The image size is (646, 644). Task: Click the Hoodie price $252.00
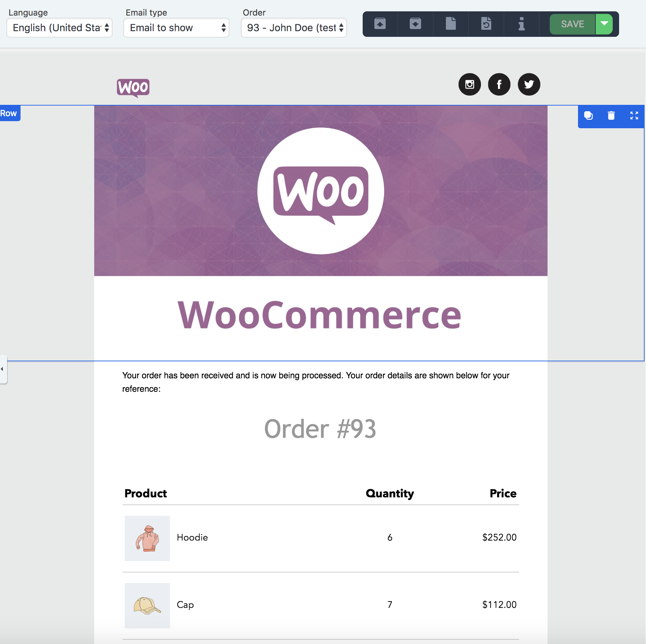(x=499, y=537)
